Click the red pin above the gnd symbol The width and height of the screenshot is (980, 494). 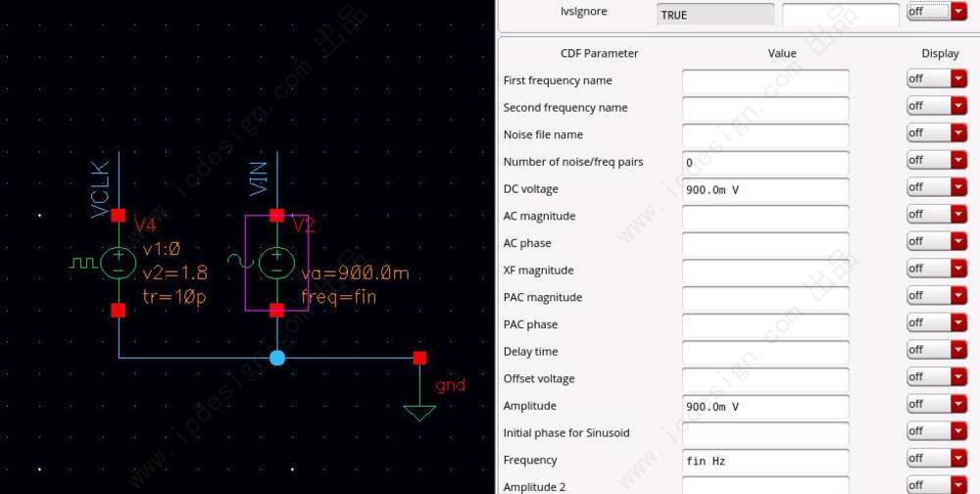pos(419,358)
